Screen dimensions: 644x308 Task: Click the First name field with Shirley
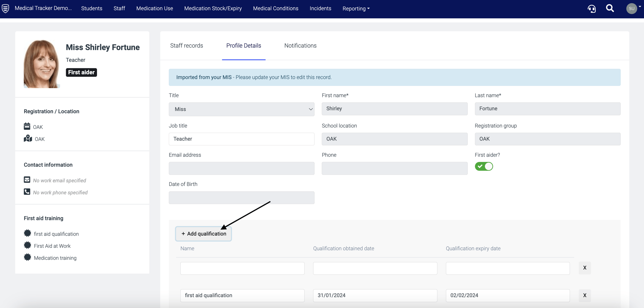395,109
